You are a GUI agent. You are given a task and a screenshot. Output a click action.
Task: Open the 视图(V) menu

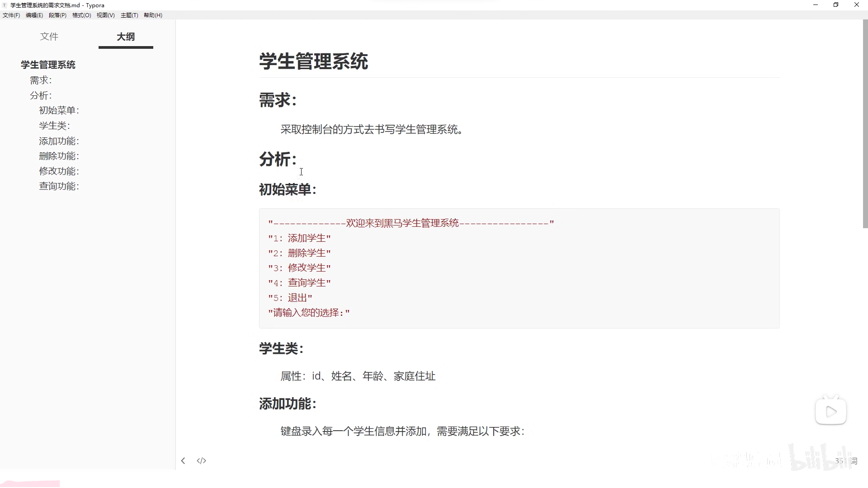(x=105, y=15)
